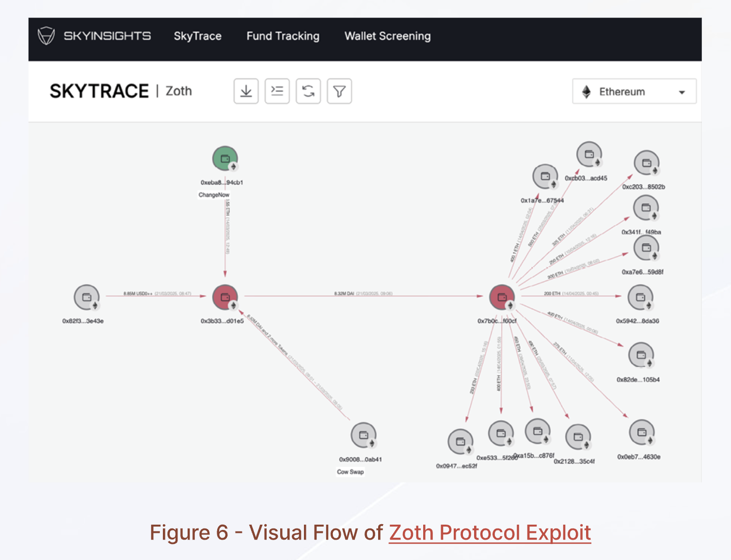Open the Ethereum chain dropdown

(634, 91)
